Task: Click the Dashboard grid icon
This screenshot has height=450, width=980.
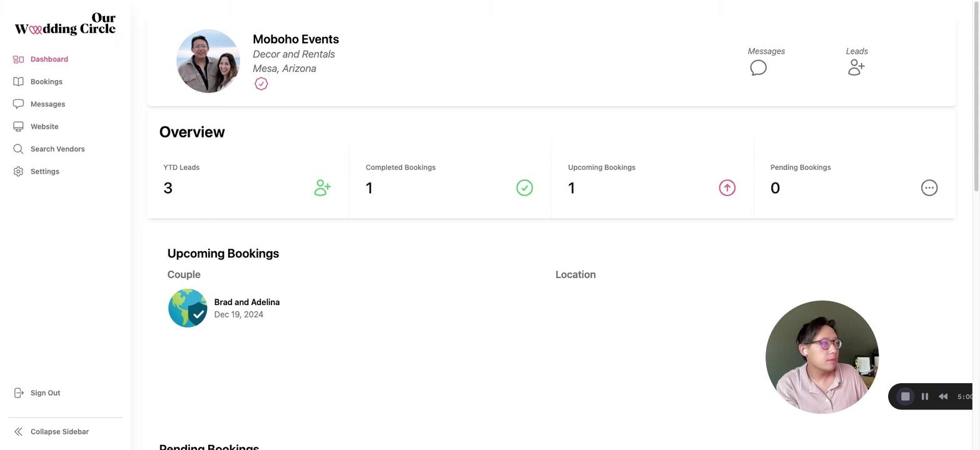Action: pyautogui.click(x=18, y=59)
